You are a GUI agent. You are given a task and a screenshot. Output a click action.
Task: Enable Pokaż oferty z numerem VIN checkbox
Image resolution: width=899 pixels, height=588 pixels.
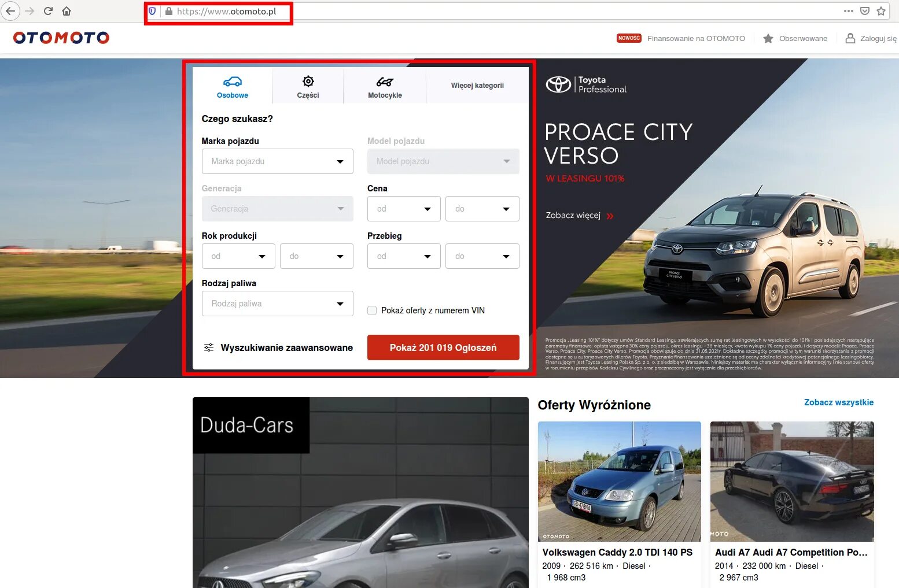[372, 310]
